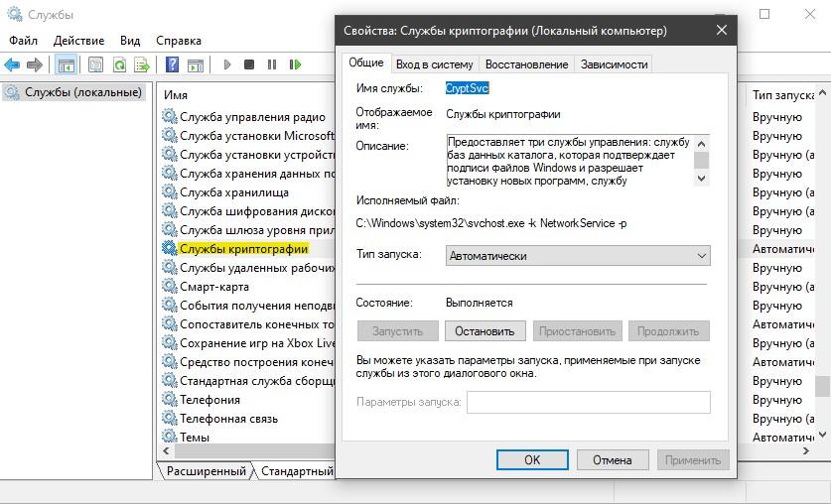This screenshot has width=831, height=504.
Task: Click gear icon beside Сохранение игр на Xbox Live
Action: point(170,342)
